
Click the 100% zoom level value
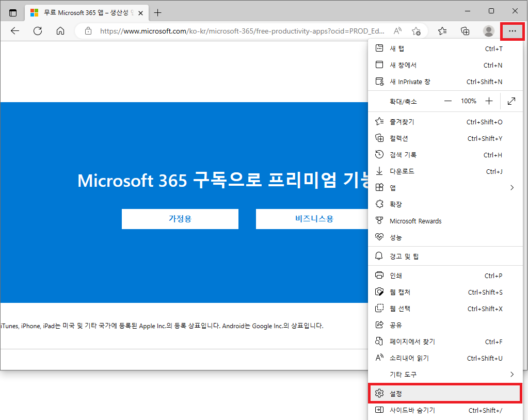469,101
